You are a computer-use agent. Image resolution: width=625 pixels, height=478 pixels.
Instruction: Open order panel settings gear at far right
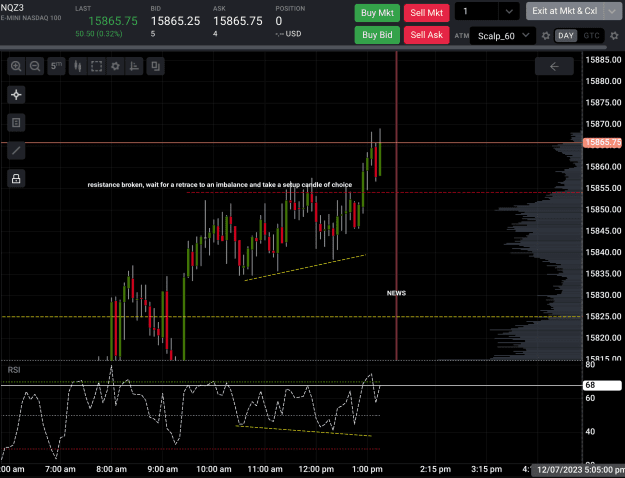point(614,36)
